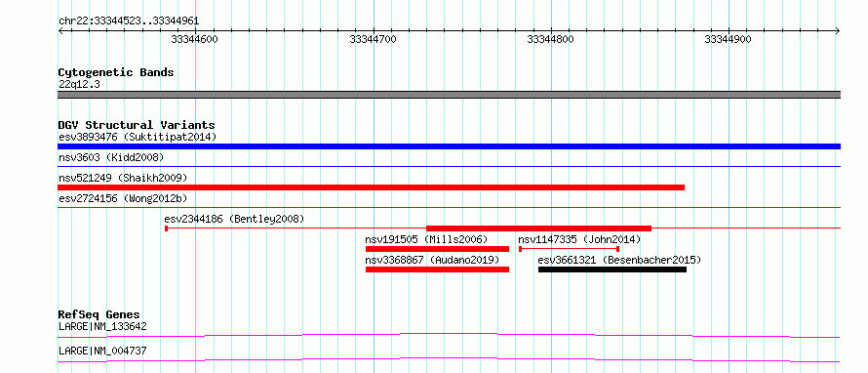Click the nsv3368867 (Audano2019) label
Viewport: 868px width, 373px height.
pyautogui.click(x=432, y=260)
